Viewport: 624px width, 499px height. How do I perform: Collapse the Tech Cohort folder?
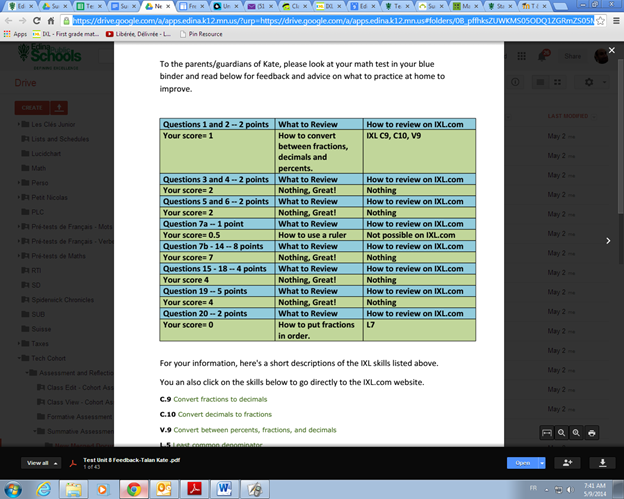pos(18,358)
